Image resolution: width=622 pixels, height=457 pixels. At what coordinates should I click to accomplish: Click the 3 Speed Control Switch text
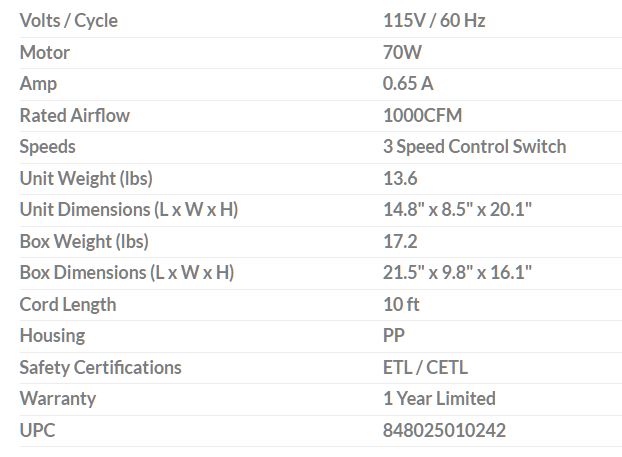tap(474, 147)
